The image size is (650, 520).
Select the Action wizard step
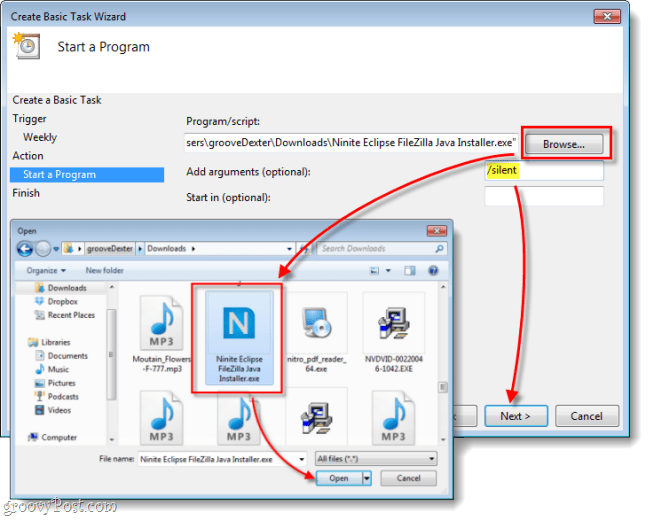(x=28, y=156)
